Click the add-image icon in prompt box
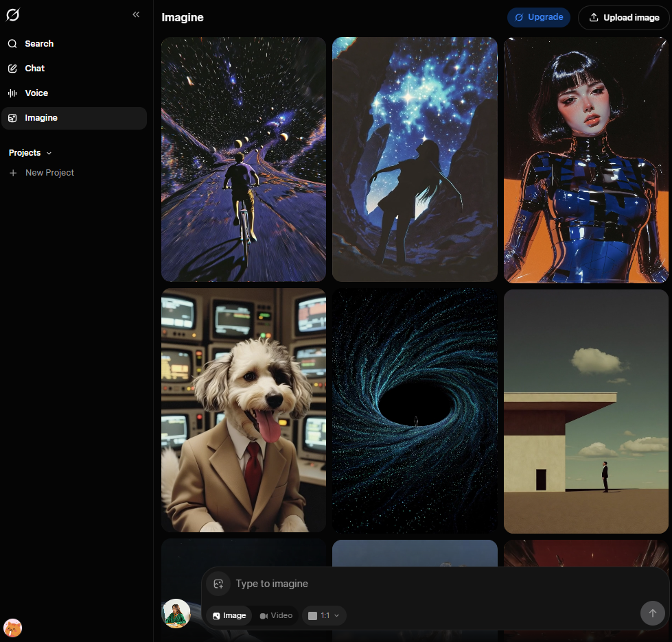This screenshot has height=642, width=672. click(218, 584)
